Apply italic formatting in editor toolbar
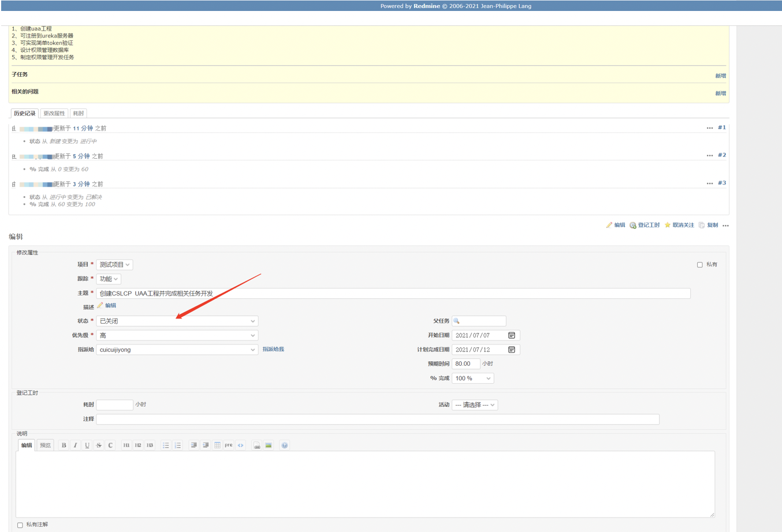The image size is (782, 532). [75, 445]
